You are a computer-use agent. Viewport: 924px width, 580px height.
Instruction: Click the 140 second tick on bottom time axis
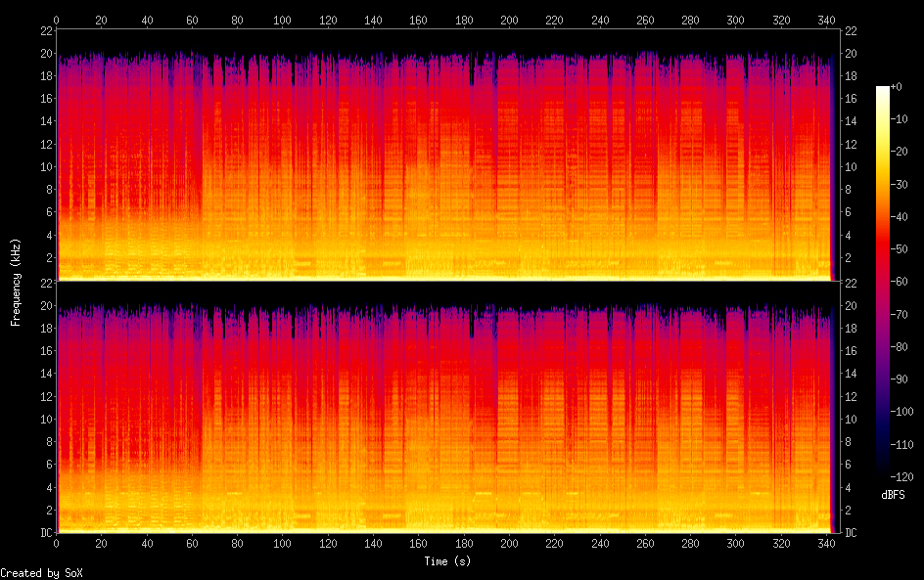coord(373,544)
